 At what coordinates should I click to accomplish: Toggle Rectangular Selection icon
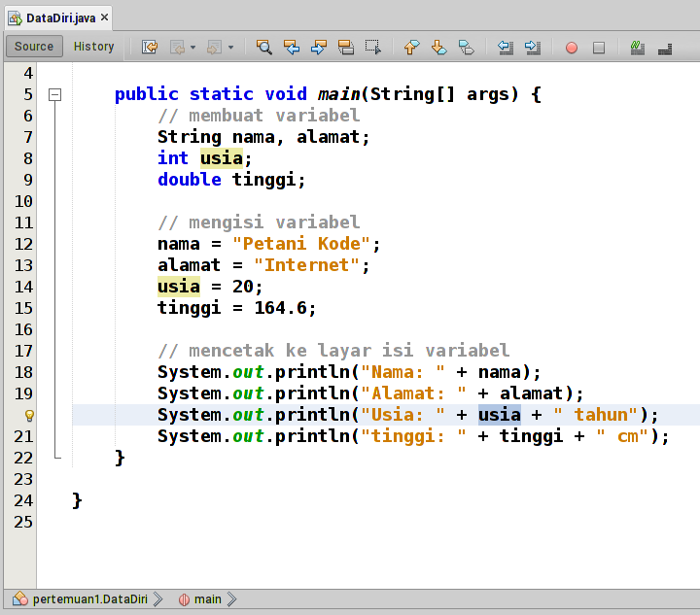pyautogui.click(x=373, y=47)
